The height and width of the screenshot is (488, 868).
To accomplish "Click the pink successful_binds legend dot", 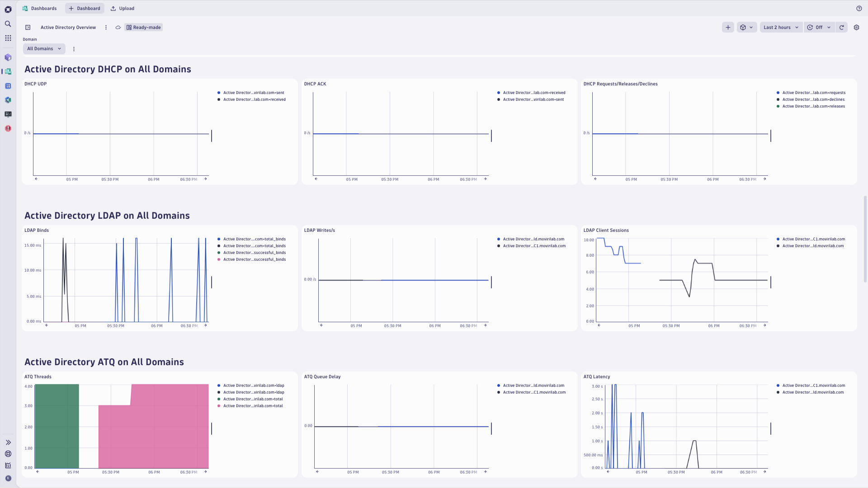I will click(x=219, y=259).
